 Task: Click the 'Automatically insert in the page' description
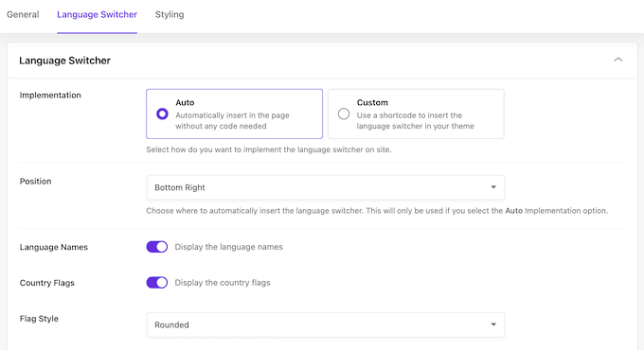point(232,121)
